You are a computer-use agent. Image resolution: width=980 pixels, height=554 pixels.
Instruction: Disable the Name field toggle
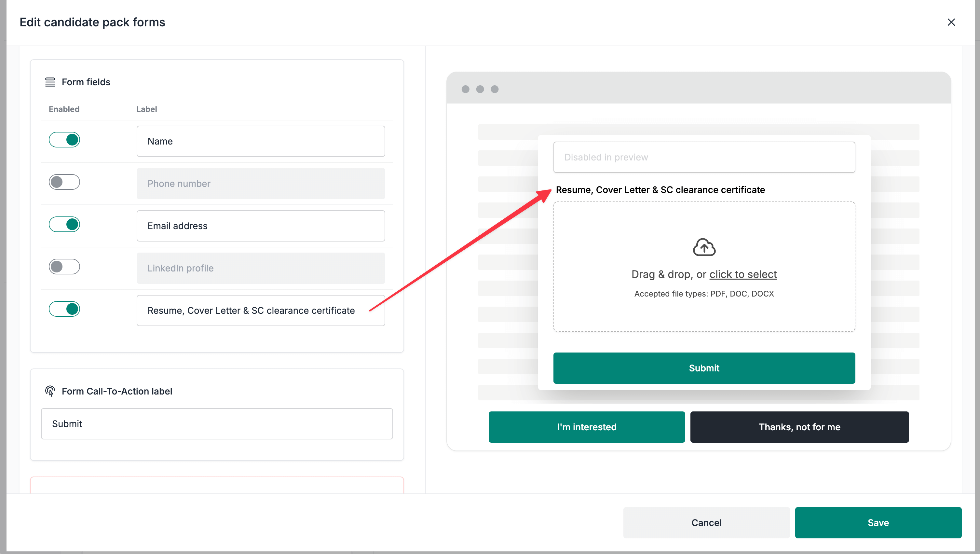64,140
